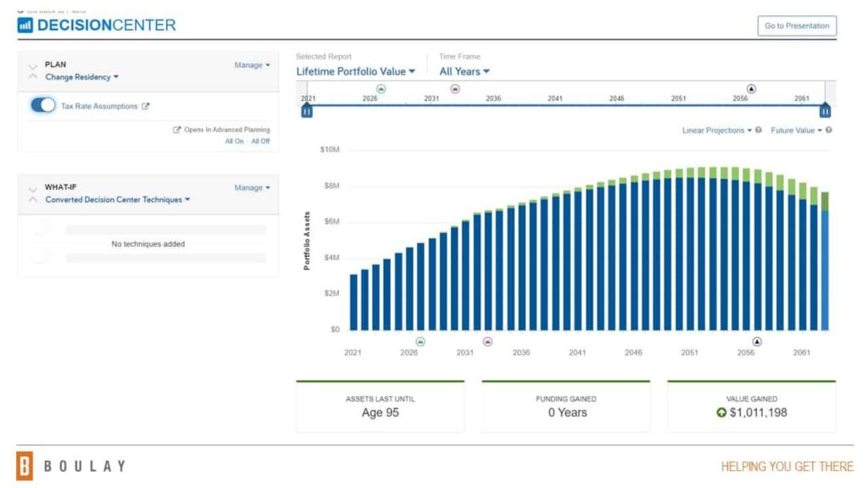Open the Change Residency plan dropdown
Viewport: 868px width, 488px height.
[81, 77]
